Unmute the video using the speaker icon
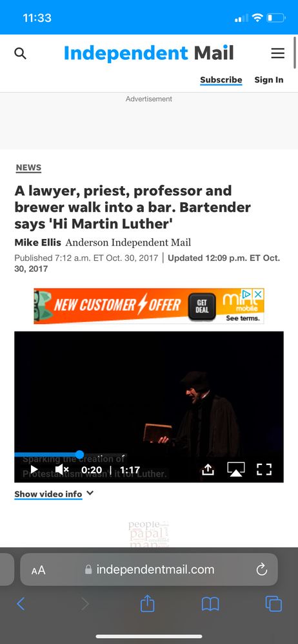This screenshot has height=644, width=298. click(61, 469)
